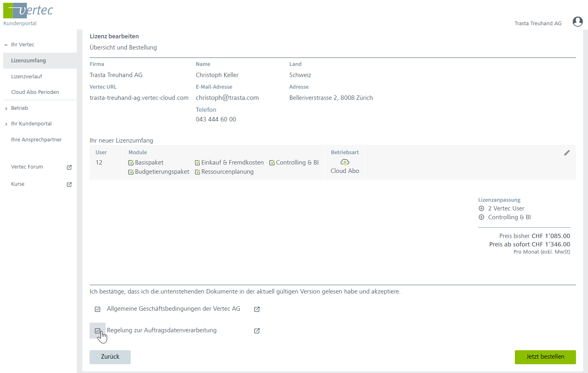This screenshot has height=373, width=588.
Task: Collapse the Ihr Vertec section
Action: point(6,45)
